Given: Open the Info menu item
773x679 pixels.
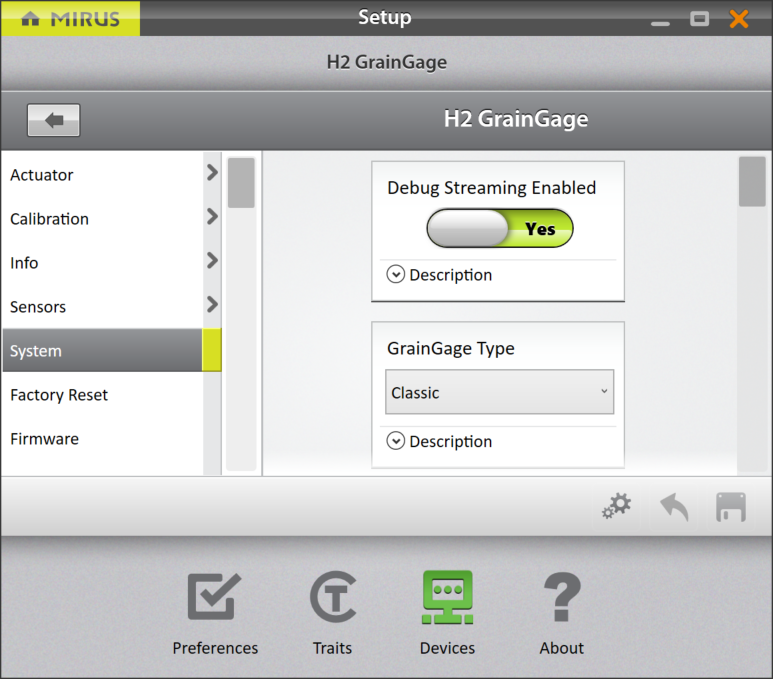Looking at the screenshot, I should 25,263.
